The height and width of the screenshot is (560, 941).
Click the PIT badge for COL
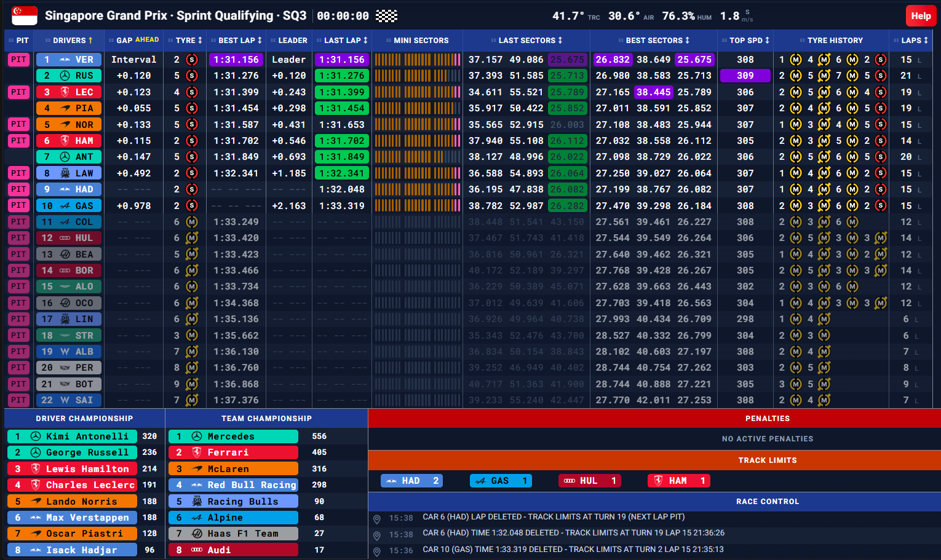click(18, 222)
